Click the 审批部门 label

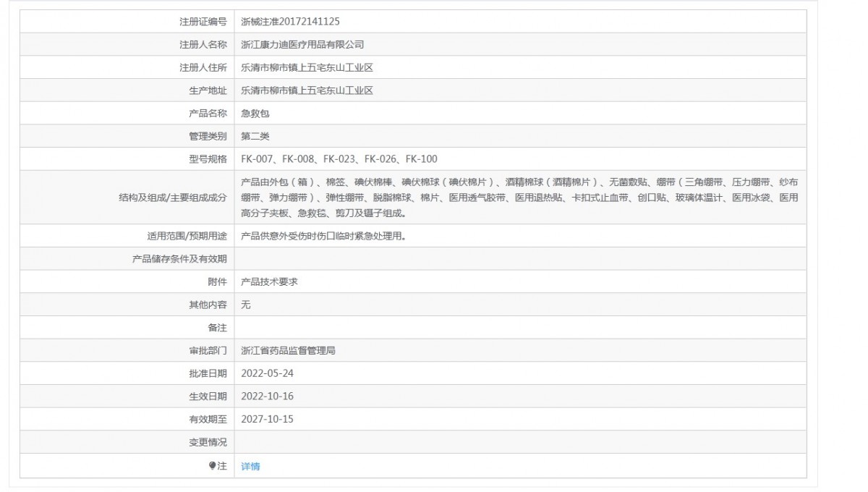208,351
